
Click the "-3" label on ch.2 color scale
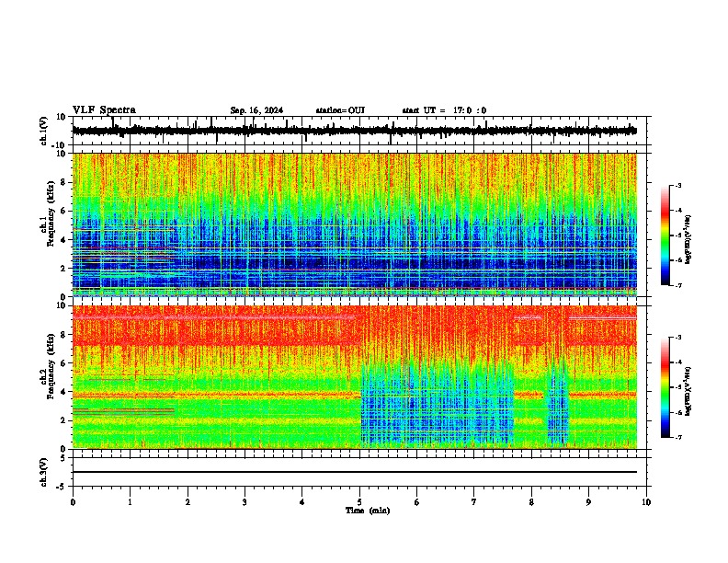(678, 338)
